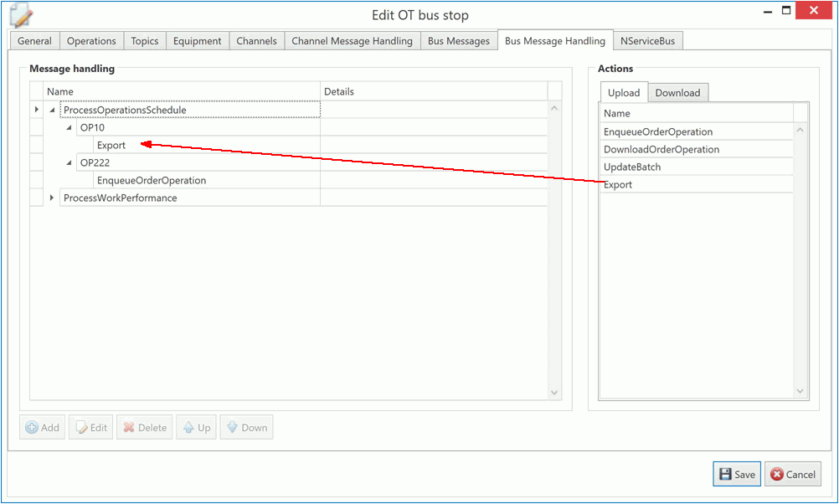Select UpdateBatch in the Actions list
This screenshot has width=839, height=504.
point(632,167)
